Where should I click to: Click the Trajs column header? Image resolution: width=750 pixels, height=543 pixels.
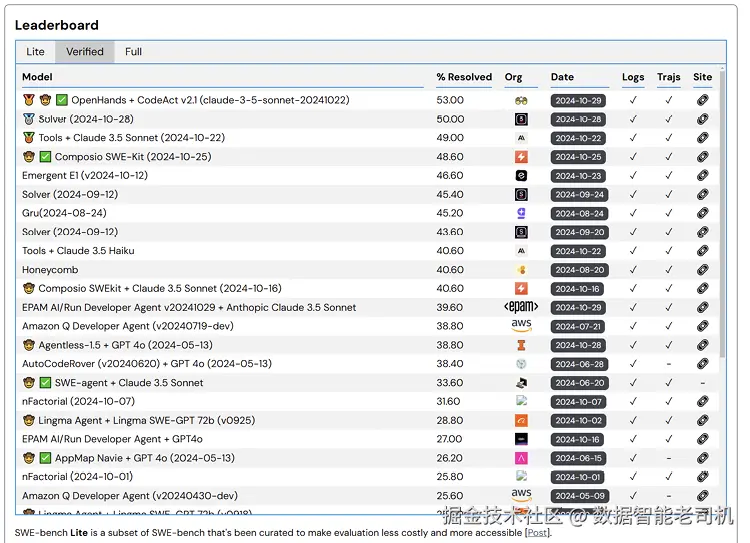coord(669,77)
